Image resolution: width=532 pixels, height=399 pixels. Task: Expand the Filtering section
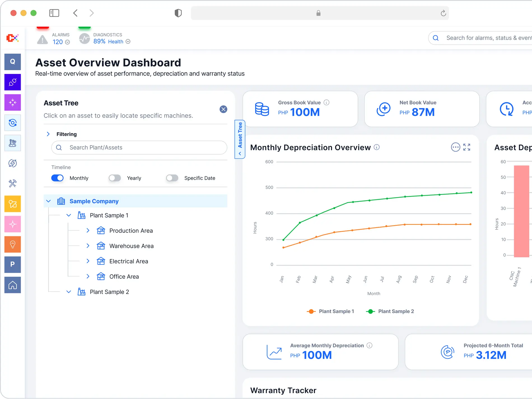48,134
